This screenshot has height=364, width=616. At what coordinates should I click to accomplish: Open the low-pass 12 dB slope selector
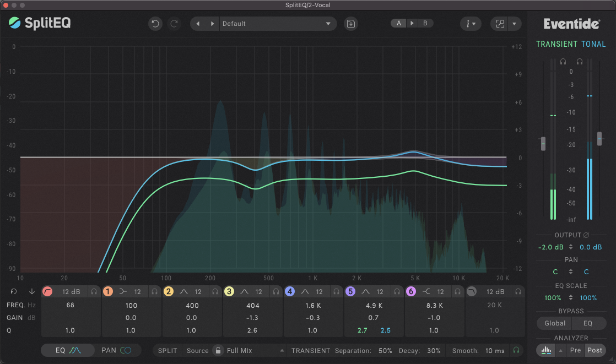tap(495, 292)
